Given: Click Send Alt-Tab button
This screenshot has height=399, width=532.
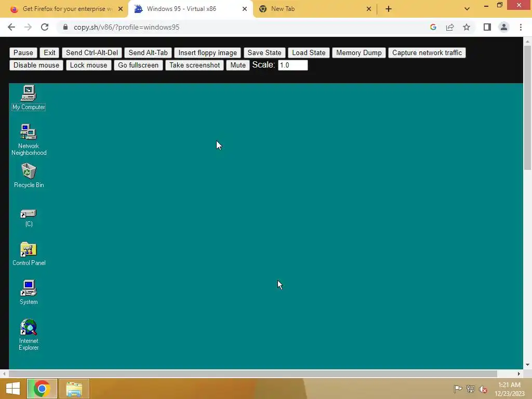Looking at the screenshot, I should point(148,52).
